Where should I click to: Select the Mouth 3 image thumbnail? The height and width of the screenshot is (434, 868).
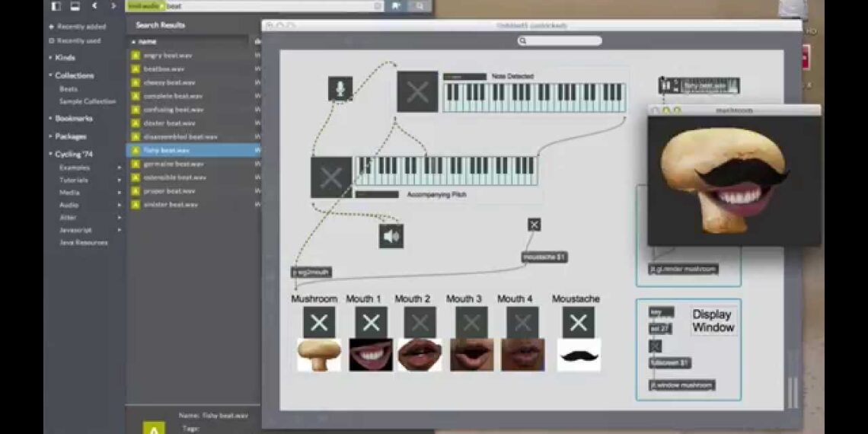(471, 356)
